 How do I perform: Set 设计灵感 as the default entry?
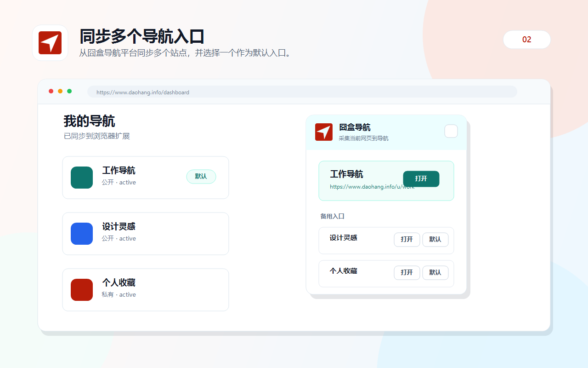(x=435, y=239)
